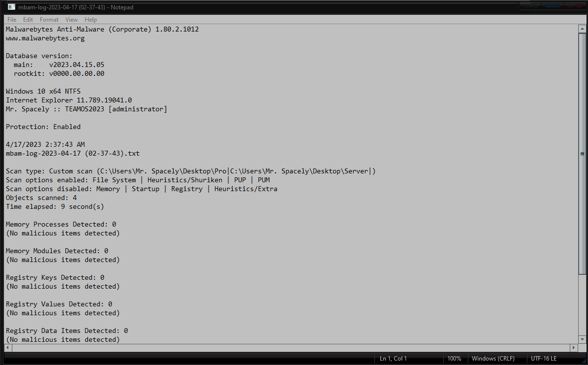Click the 'Registry Values Detected: 0' line
Image resolution: width=588 pixels, height=365 pixels.
(59, 304)
